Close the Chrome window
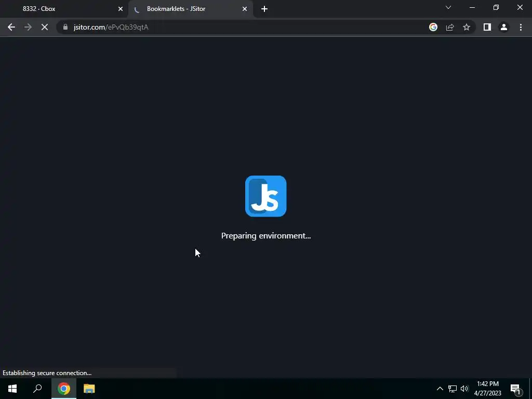 (520, 7)
